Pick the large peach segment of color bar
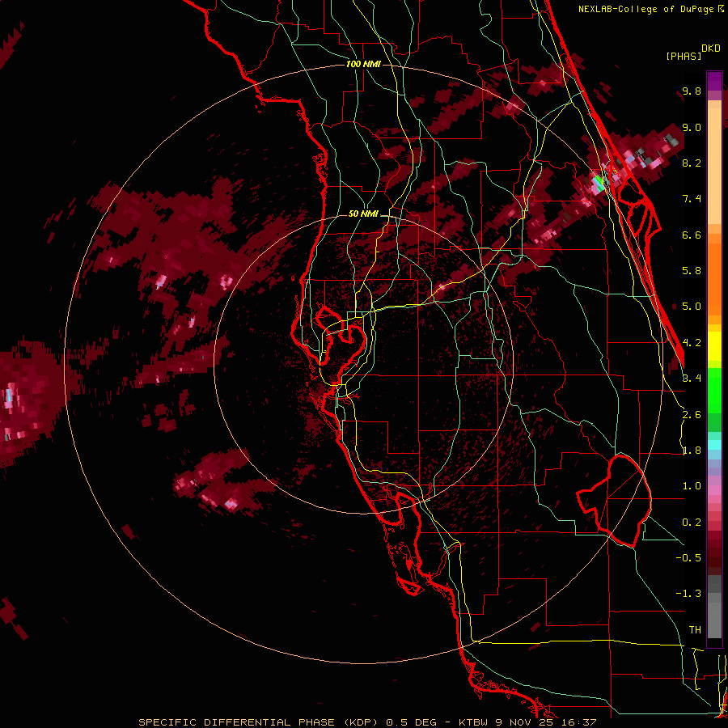Screen dimensions: 728x728 click(x=714, y=166)
